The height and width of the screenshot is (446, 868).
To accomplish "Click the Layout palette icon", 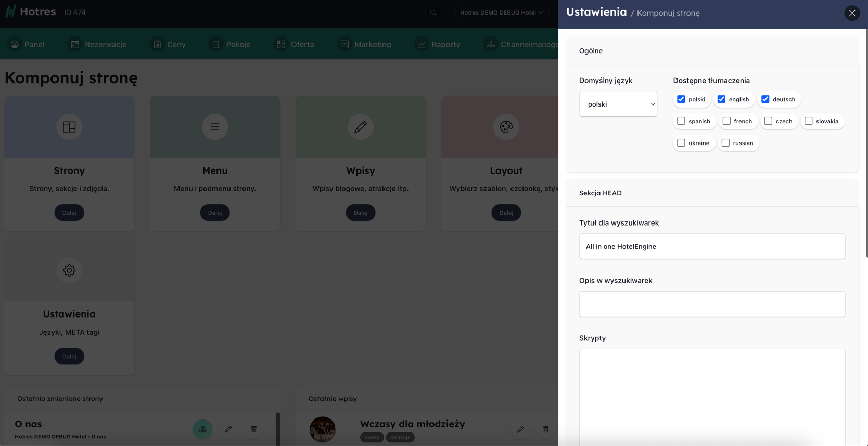I will coord(506,127).
